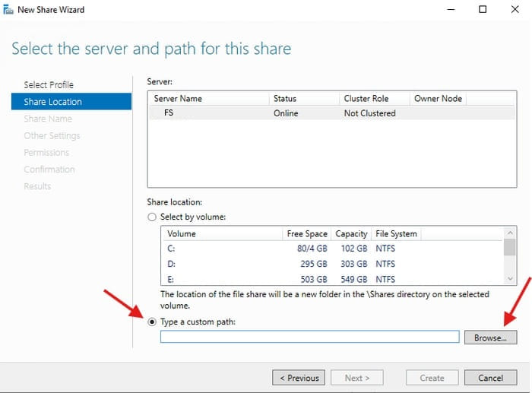Click the volume list scroll down arrow
Screen dimensions: 532x393
(x=510, y=279)
